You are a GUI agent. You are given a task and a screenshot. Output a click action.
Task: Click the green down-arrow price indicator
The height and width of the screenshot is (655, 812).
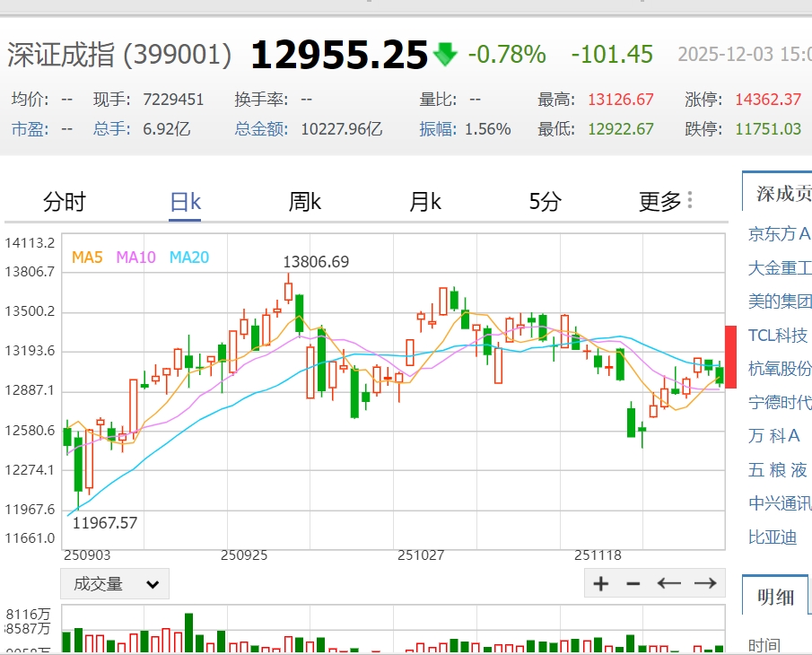coord(445,55)
